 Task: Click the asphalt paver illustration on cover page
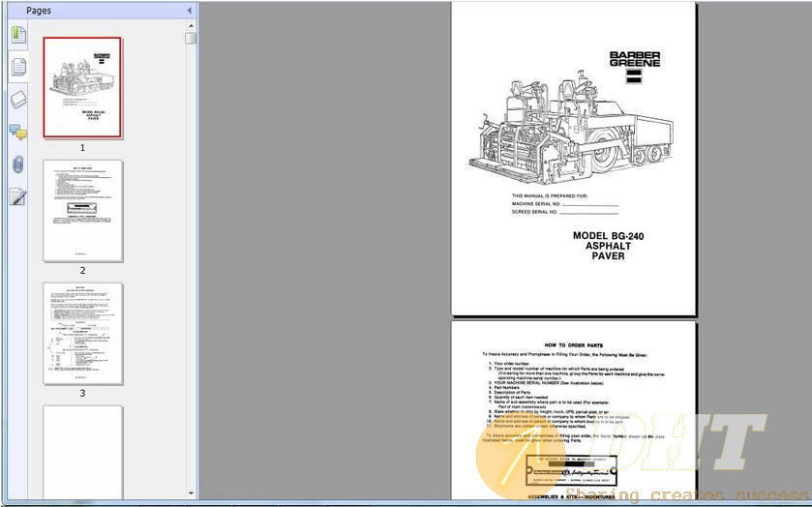click(x=571, y=130)
